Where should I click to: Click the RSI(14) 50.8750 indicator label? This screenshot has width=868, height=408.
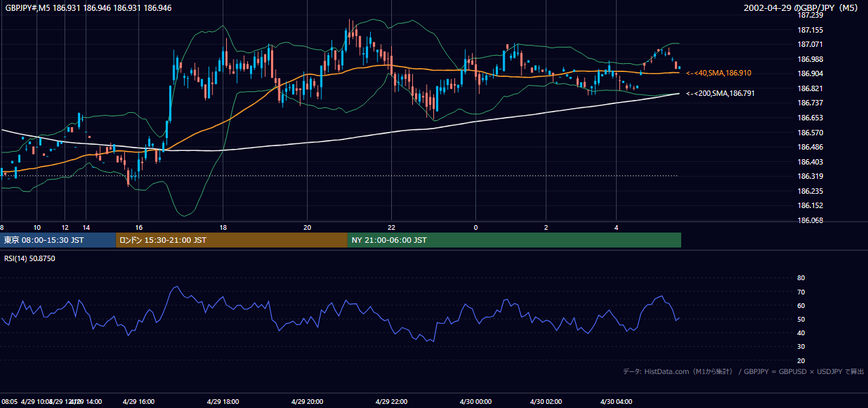coord(30,258)
